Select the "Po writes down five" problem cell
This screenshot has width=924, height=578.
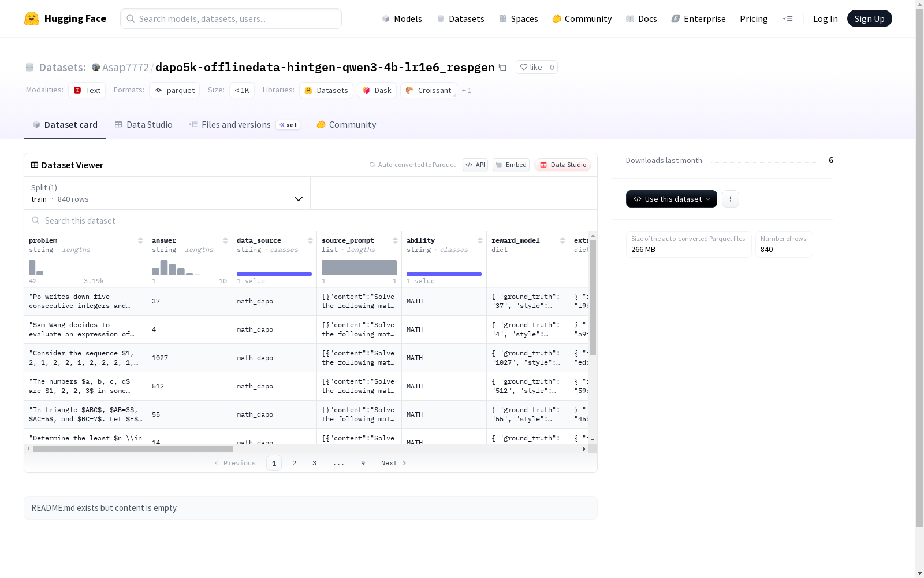(x=85, y=301)
